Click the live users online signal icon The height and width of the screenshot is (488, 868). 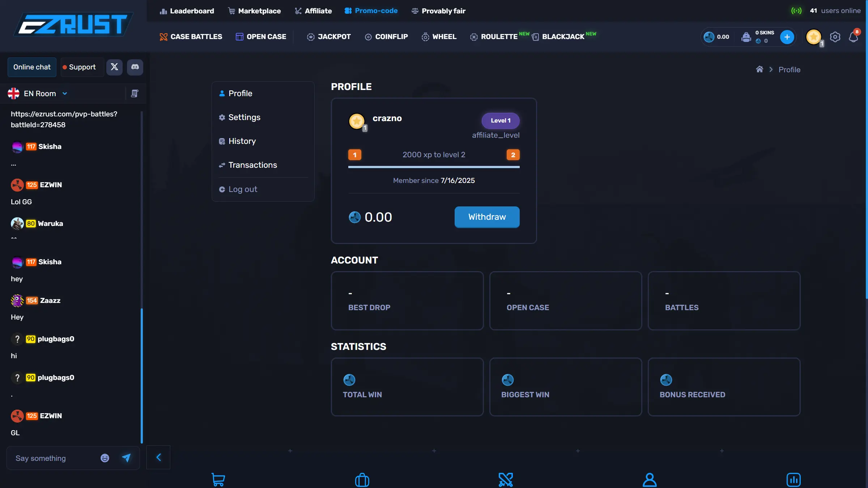coord(796,11)
